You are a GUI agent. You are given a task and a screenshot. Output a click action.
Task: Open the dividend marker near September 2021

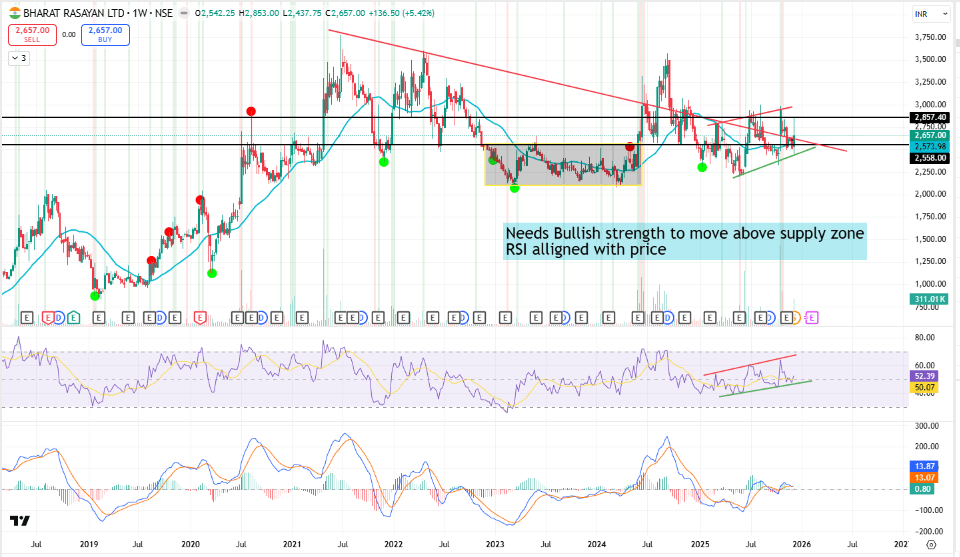pyautogui.click(x=363, y=318)
